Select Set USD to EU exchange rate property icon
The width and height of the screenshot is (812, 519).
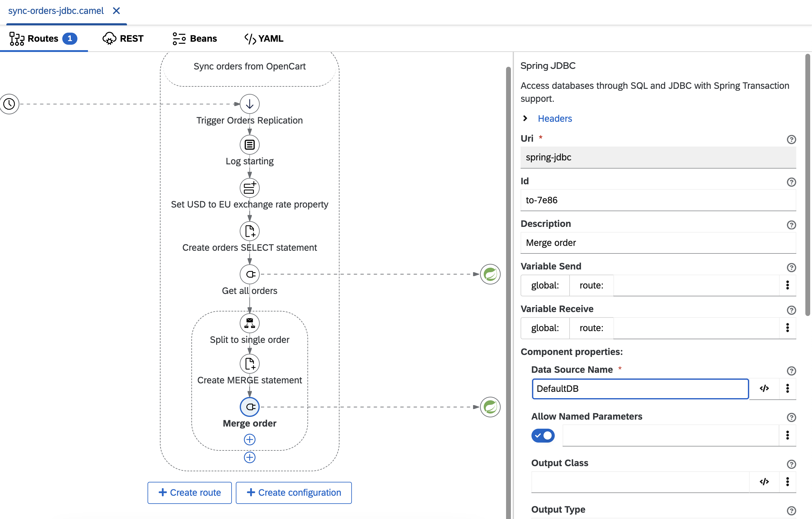pos(249,188)
